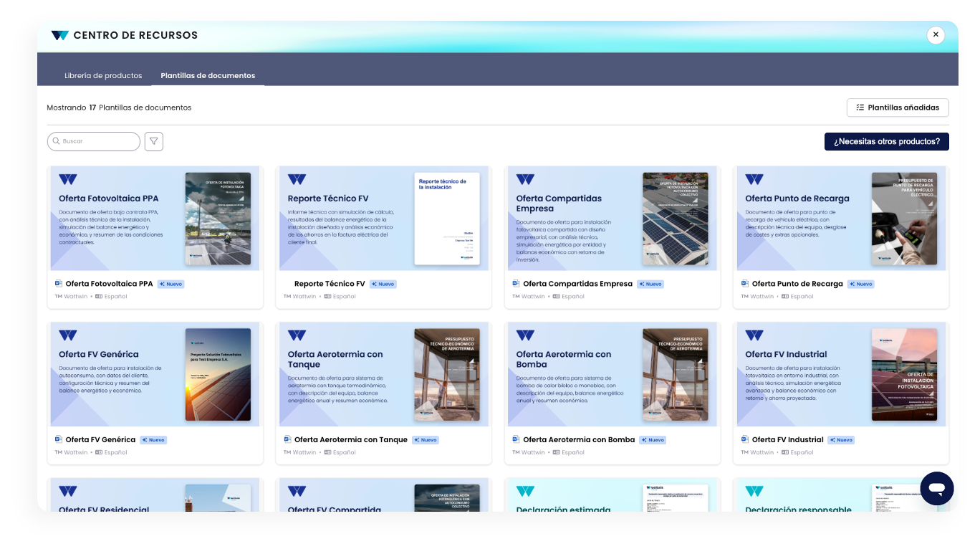
Task: Click Nuevo badge on Reporte Técnico FV
Action: (x=383, y=284)
